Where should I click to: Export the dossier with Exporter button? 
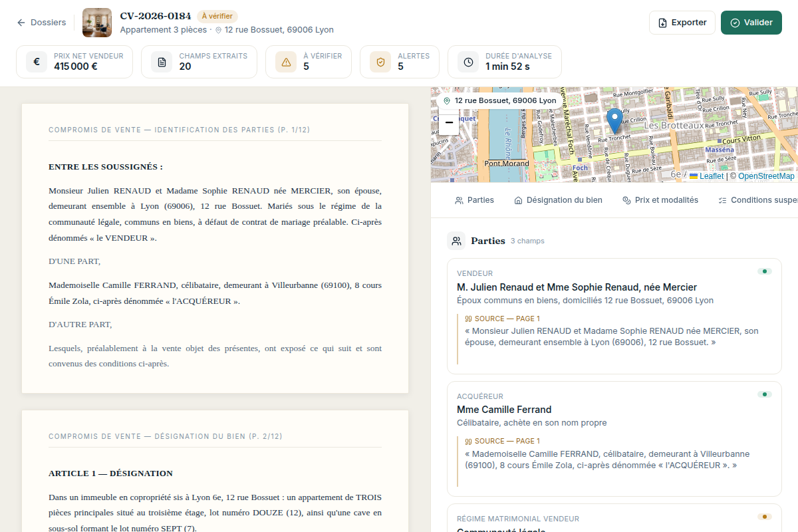click(x=682, y=23)
